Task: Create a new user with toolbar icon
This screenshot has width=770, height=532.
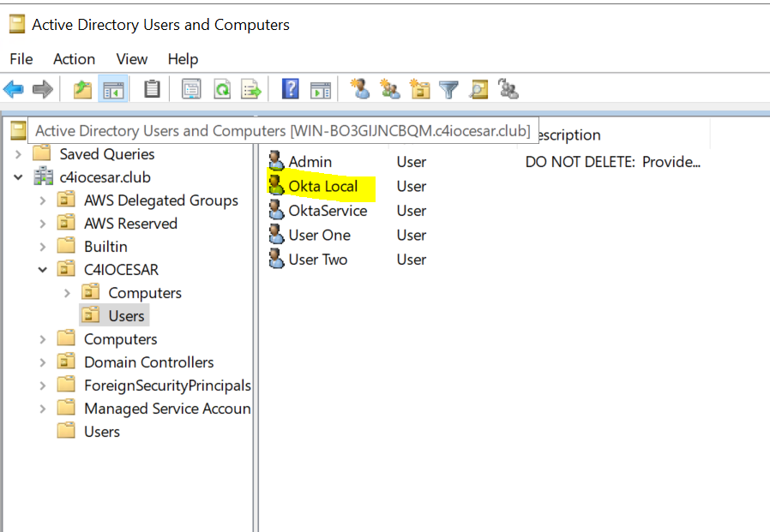Action: point(360,89)
